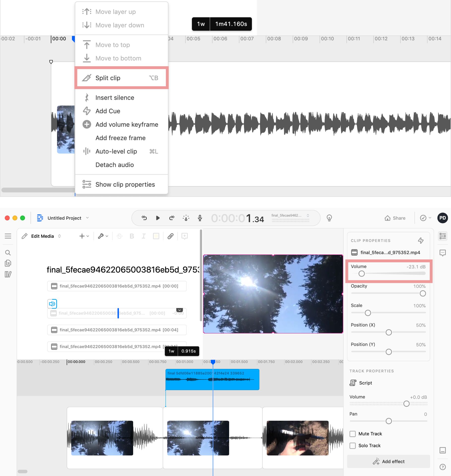Click the link attachment icon in toolbar
451x476 pixels.
tap(170, 236)
